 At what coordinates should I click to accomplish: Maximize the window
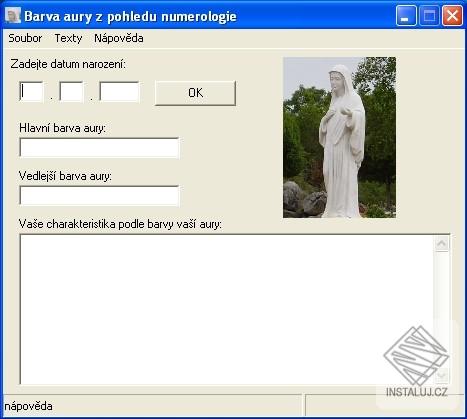(429, 16)
